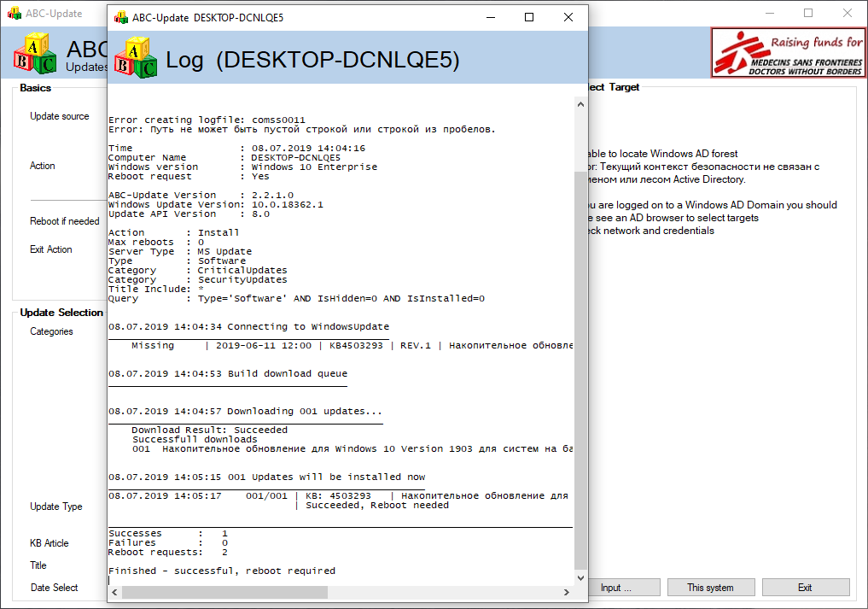Minimize the main ABC-Update window
The image size is (868, 609).
[x=770, y=14]
